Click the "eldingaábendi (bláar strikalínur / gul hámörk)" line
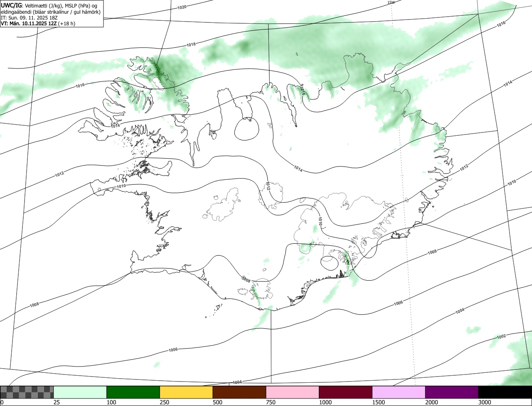This screenshot has height=406, width=532. point(50,12)
